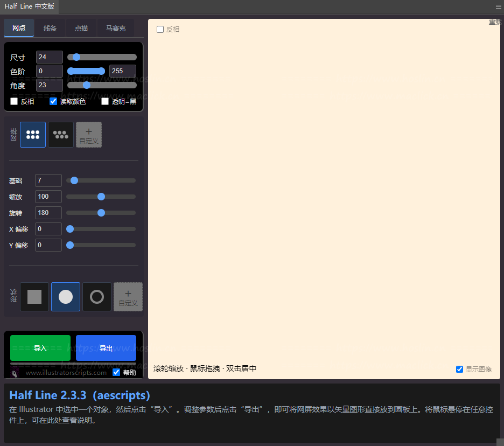Click the logo icon beside illustratorscripts.com
The width and height of the screenshot is (504, 446).
click(16, 372)
